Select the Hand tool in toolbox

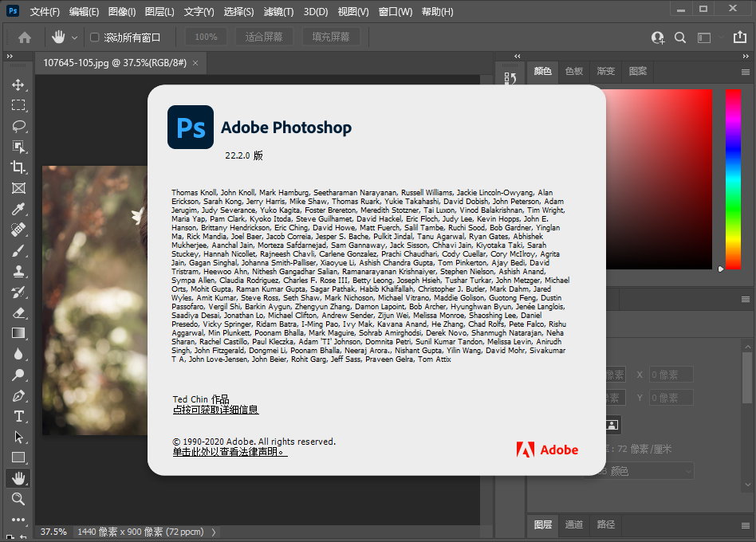point(18,478)
